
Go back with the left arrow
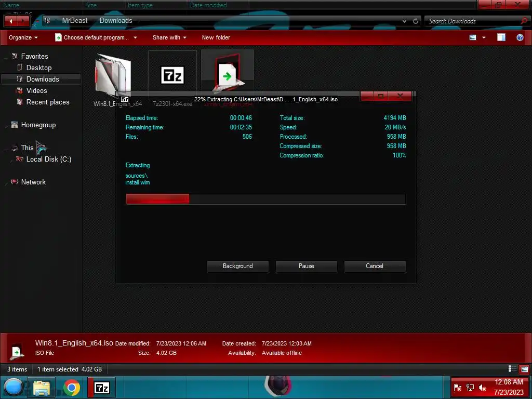coord(10,21)
